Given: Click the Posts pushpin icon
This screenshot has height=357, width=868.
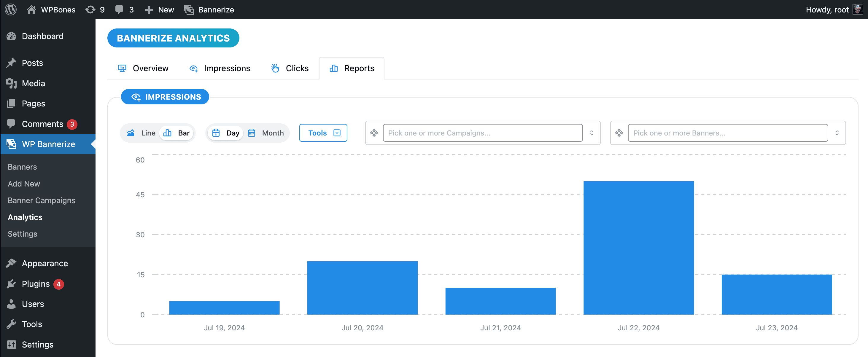Looking at the screenshot, I should pyautogui.click(x=11, y=63).
